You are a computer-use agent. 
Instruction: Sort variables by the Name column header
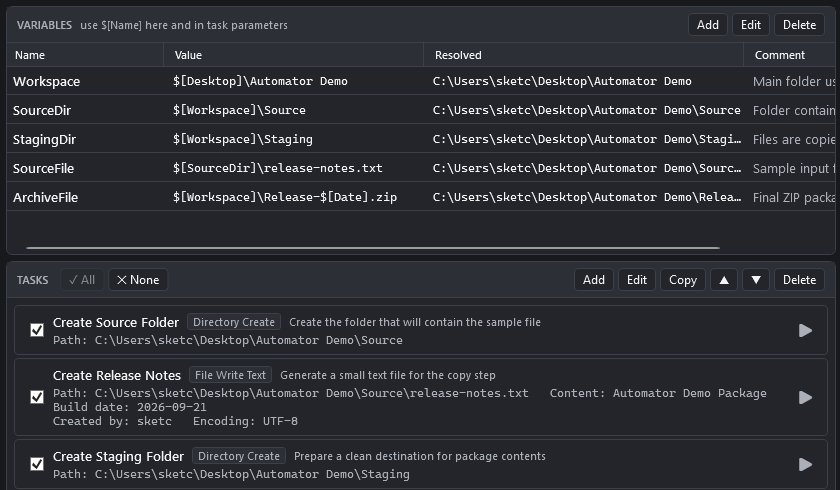click(85, 55)
